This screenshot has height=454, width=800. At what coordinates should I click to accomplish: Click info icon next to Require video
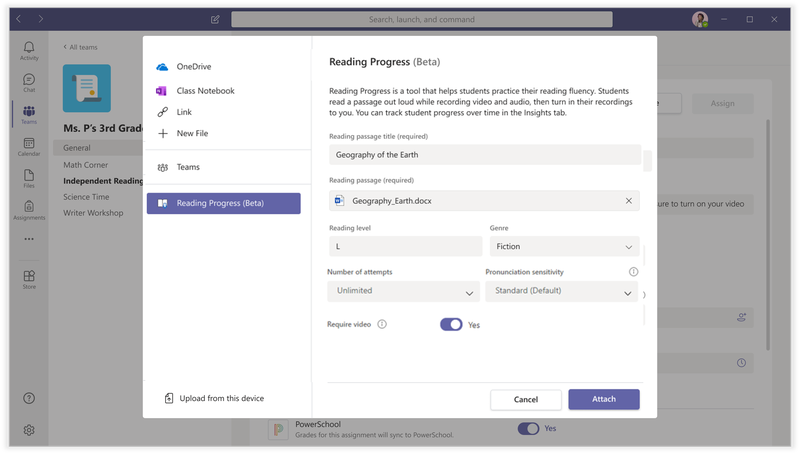pyautogui.click(x=382, y=324)
